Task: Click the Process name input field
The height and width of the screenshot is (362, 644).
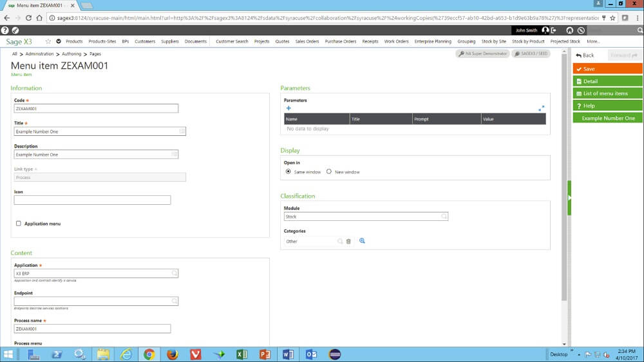Action: coord(92,329)
